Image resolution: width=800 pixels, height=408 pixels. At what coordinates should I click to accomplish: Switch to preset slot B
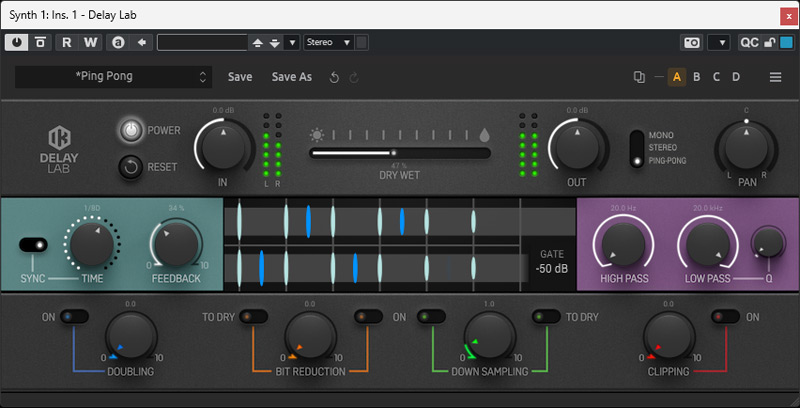[x=697, y=77]
